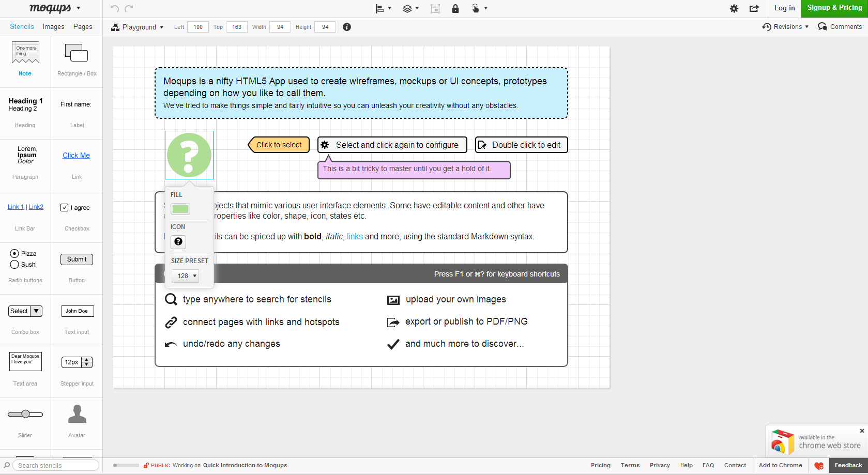Viewport: 868px width, 475px height.
Task: Click the edit icon in Double click box
Action: pyautogui.click(x=482, y=145)
